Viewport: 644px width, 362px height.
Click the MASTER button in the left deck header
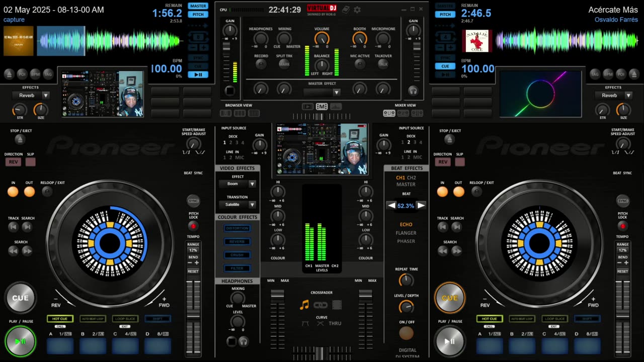click(198, 6)
